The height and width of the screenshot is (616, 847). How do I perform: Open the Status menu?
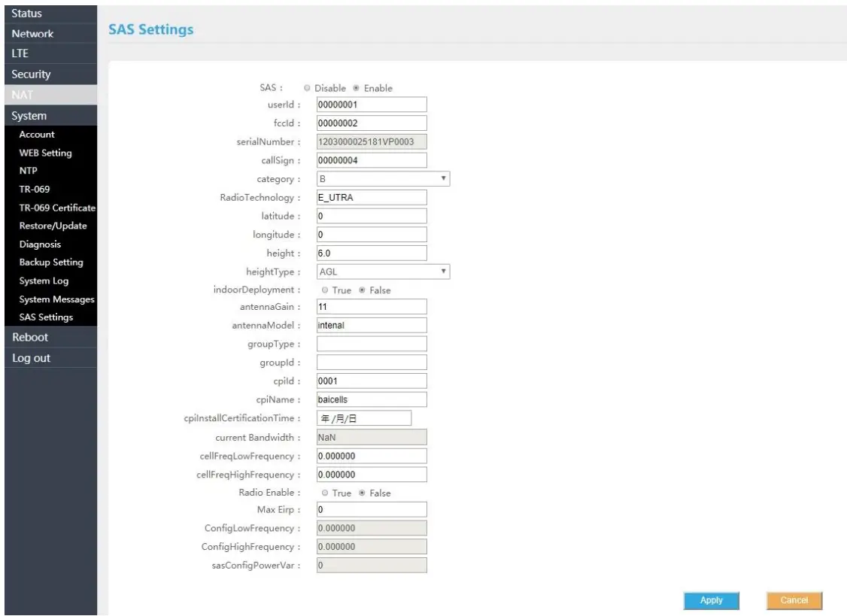[26, 14]
